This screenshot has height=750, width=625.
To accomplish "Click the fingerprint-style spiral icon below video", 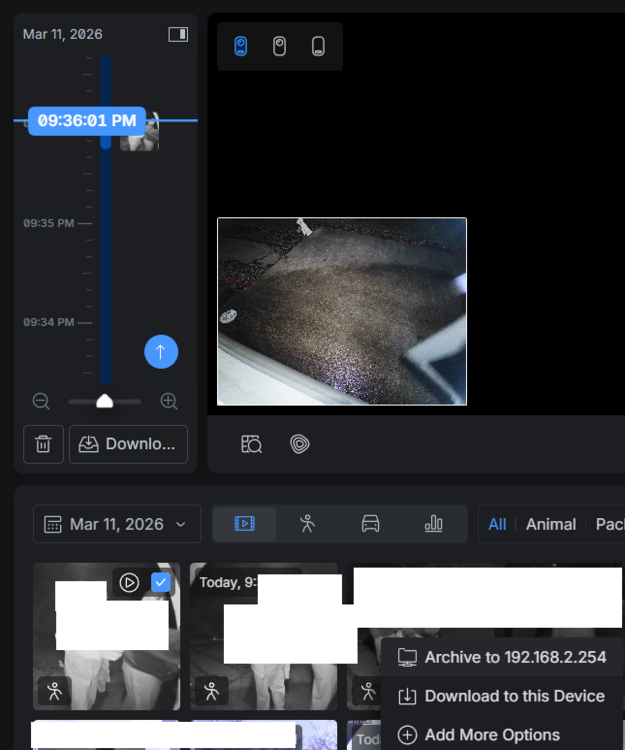I will (x=300, y=444).
